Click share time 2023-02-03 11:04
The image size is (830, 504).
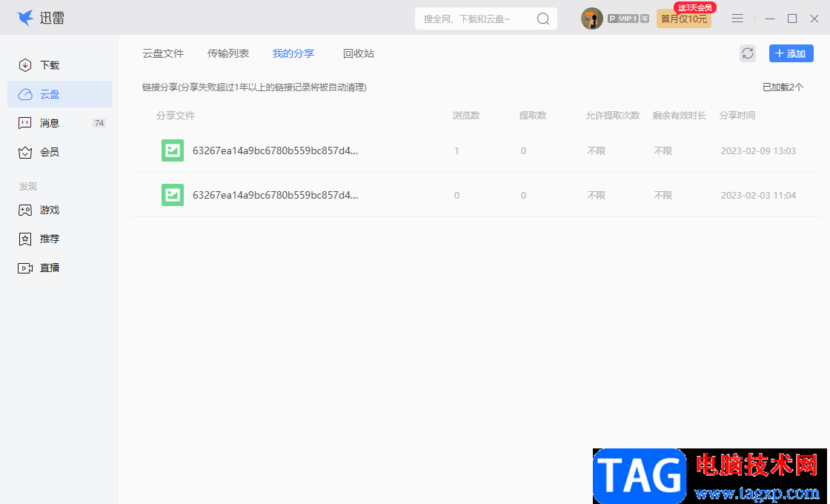758,196
